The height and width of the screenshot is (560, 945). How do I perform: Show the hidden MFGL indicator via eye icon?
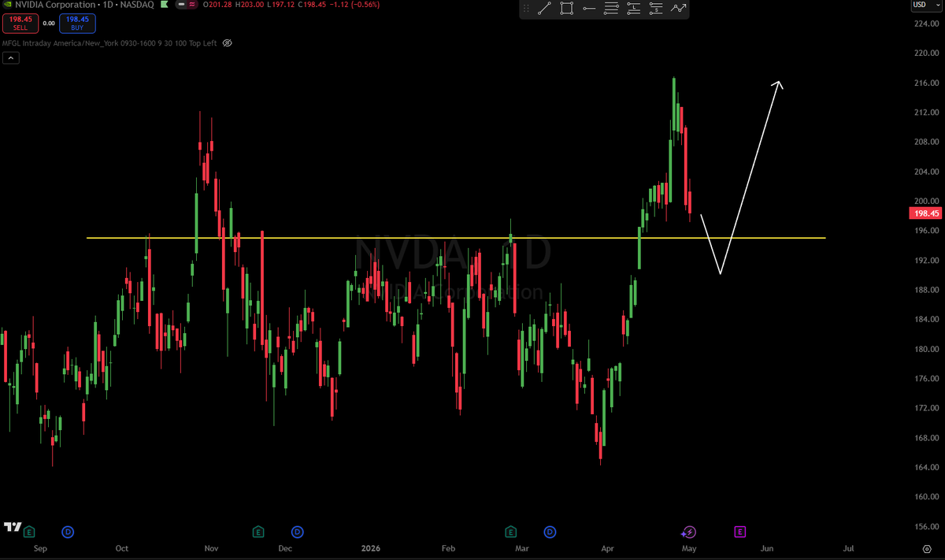227,43
